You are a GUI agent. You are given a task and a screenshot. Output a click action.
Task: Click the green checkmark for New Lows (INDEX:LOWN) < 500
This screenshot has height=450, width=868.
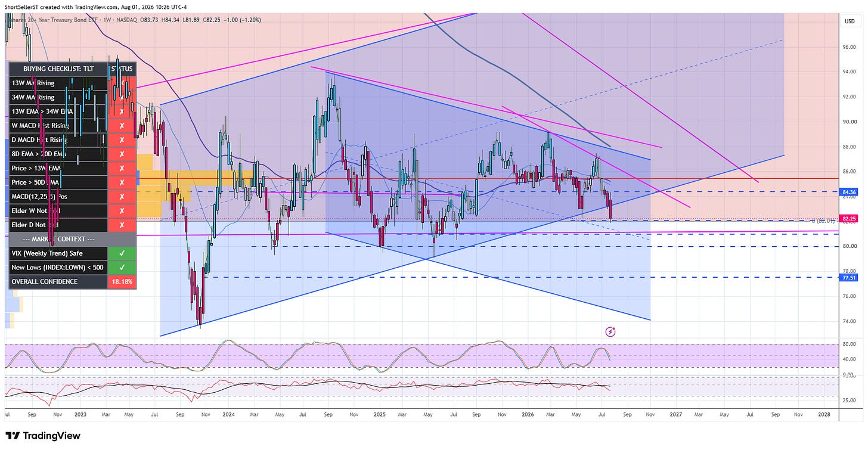point(122,268)
